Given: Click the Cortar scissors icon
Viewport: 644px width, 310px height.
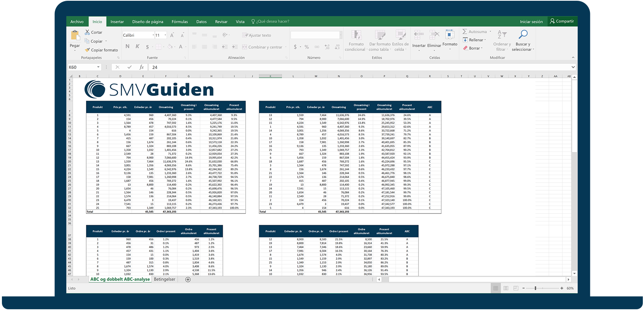Looking at the screenshot, I should [87, 32].
